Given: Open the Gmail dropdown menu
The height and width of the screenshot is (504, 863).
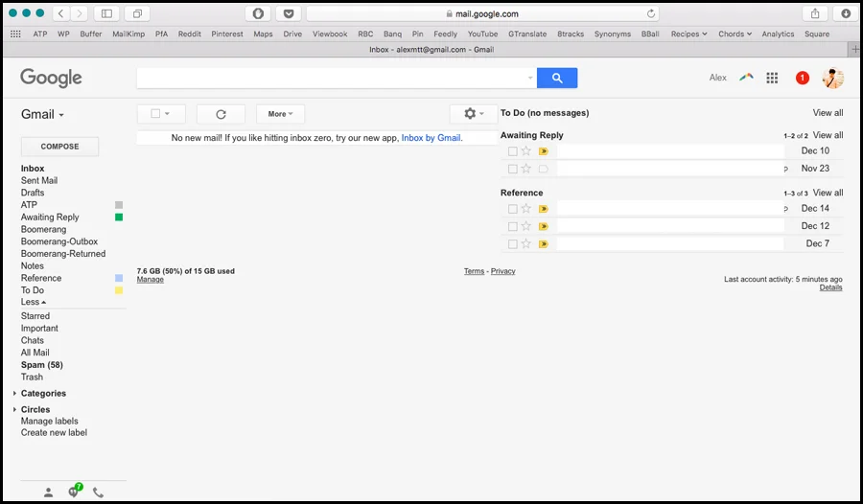Looking at the screenshot, I should click(42, 114).
